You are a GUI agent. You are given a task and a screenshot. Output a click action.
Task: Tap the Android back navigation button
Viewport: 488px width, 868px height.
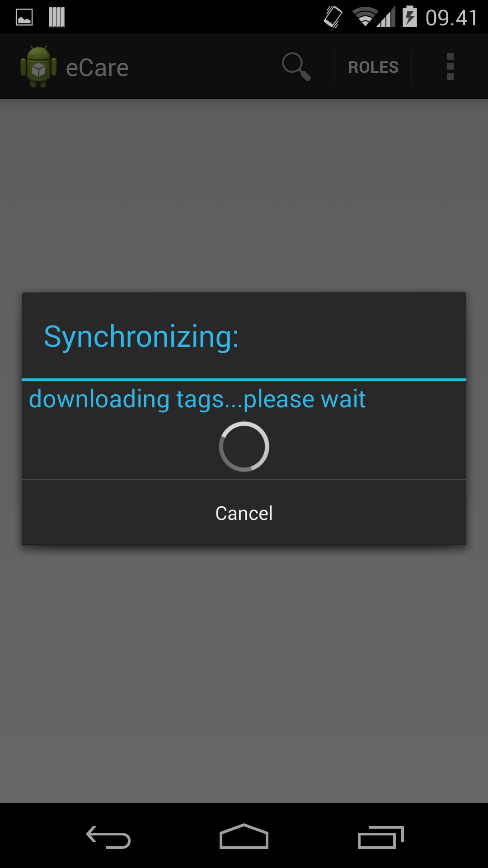[108, 836]
